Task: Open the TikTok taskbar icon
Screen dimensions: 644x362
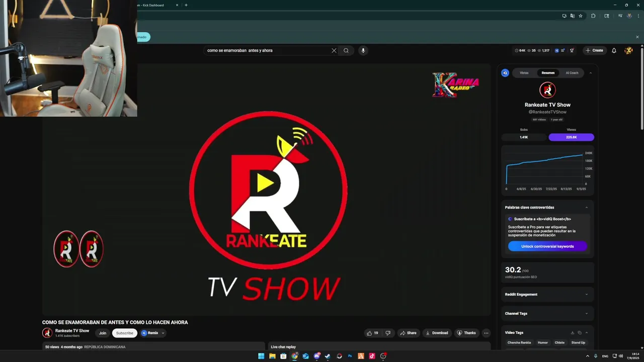Action: point(372,356)
